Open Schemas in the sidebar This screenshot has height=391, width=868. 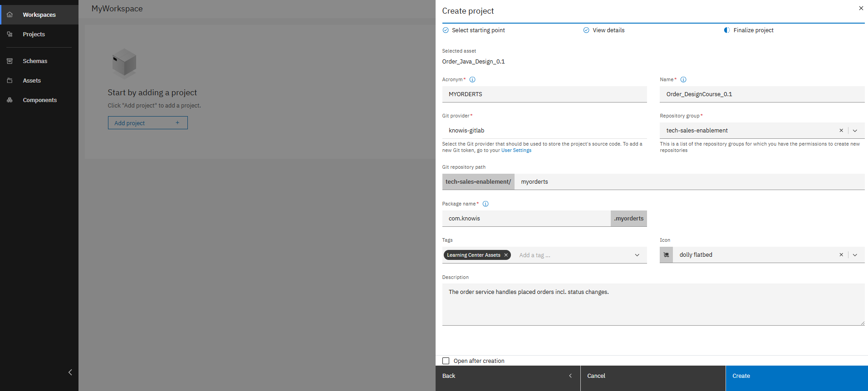[39, 61]
